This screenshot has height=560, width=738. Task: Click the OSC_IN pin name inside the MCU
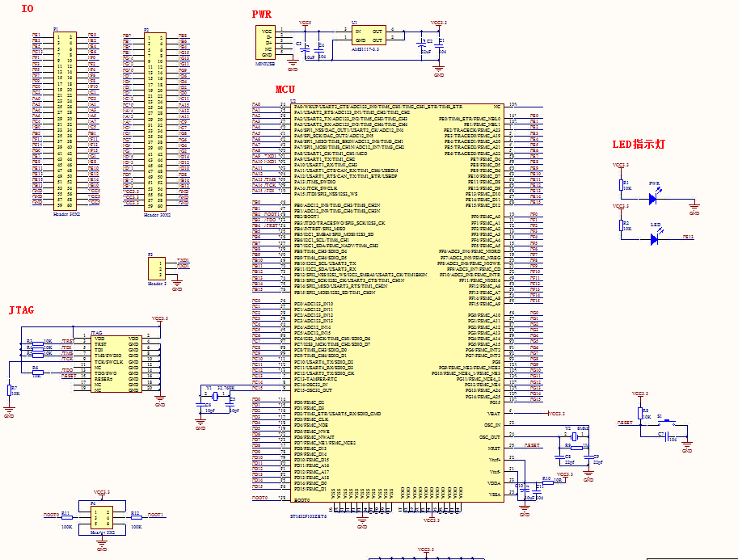(492, 425)
